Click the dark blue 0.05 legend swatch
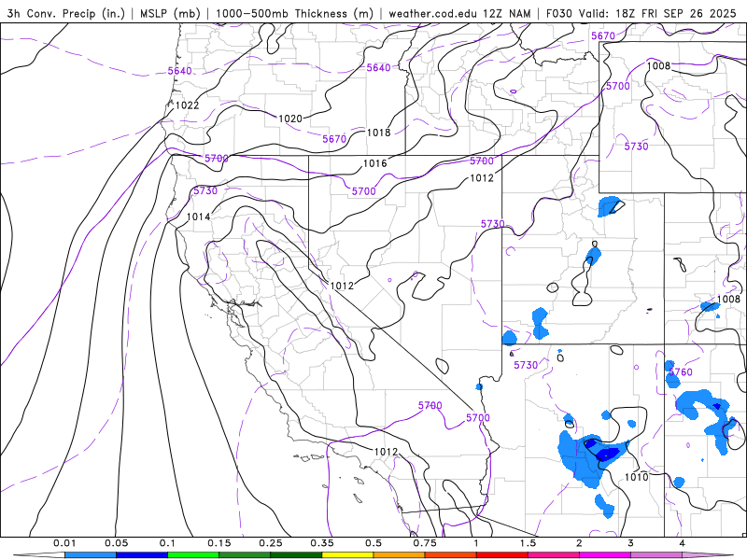The image size is (747, 560). click(x=142, y=555)
